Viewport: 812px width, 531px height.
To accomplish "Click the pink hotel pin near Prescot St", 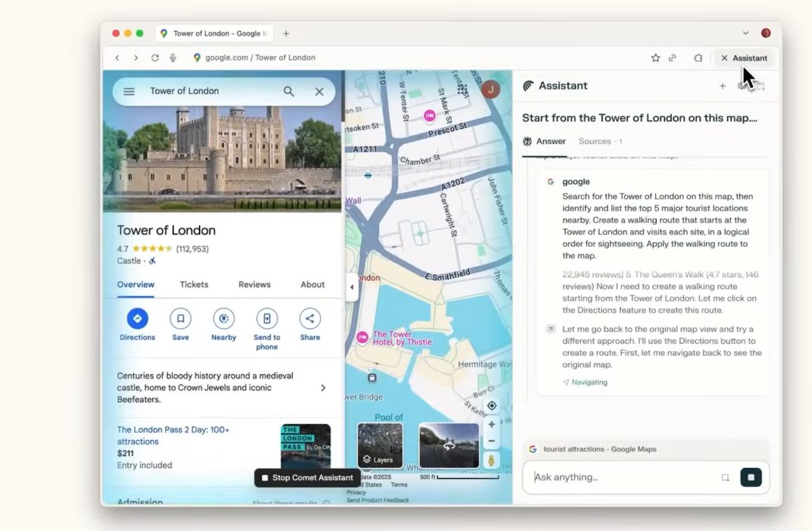I will [429, 116].
